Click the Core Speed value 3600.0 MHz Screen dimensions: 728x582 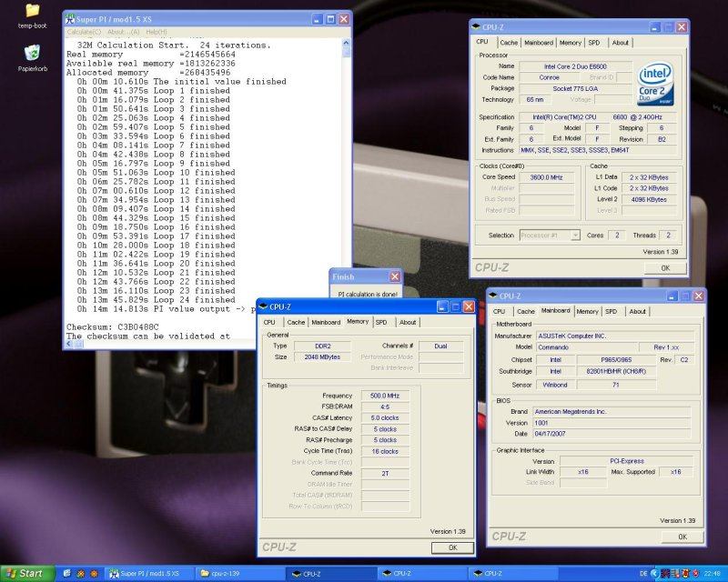click(x=546, y=177)
